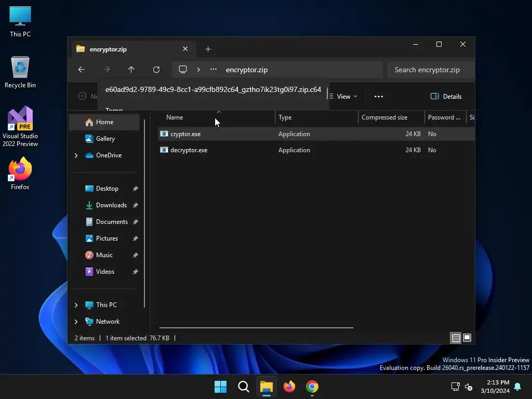Viewport: 532px width, 399px height.
Task: Click the navigation pane vertical scrollbar
Action: [145, 213]
